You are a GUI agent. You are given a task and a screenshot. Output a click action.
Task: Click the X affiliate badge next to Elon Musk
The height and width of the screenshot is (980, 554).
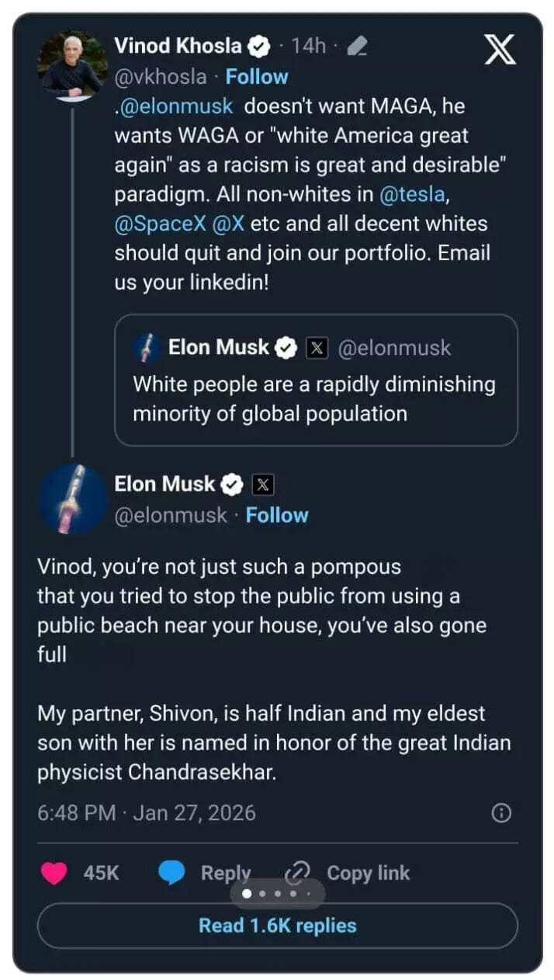[x=262, y=484]
